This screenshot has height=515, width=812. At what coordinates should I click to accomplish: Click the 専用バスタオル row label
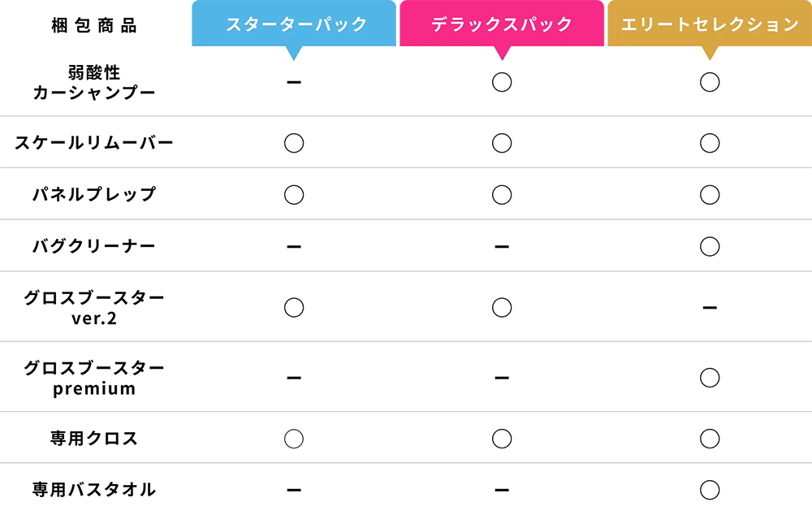93,489
